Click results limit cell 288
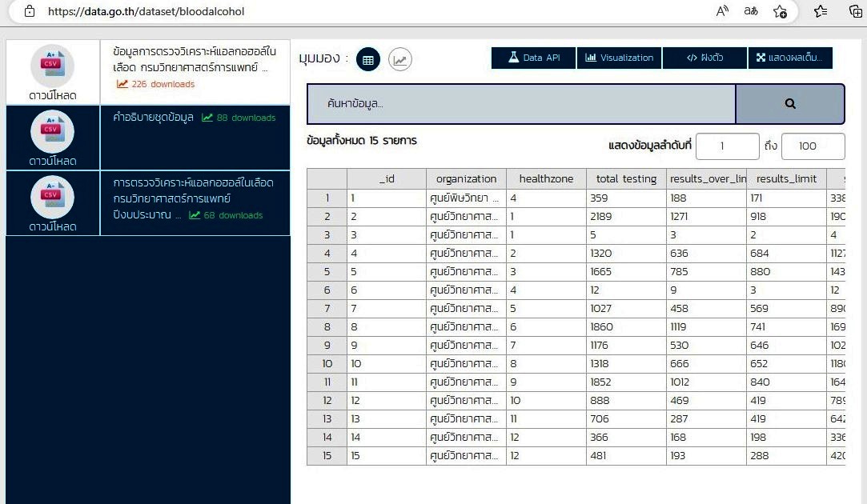The image size is (867, 504). pos(786,455)
